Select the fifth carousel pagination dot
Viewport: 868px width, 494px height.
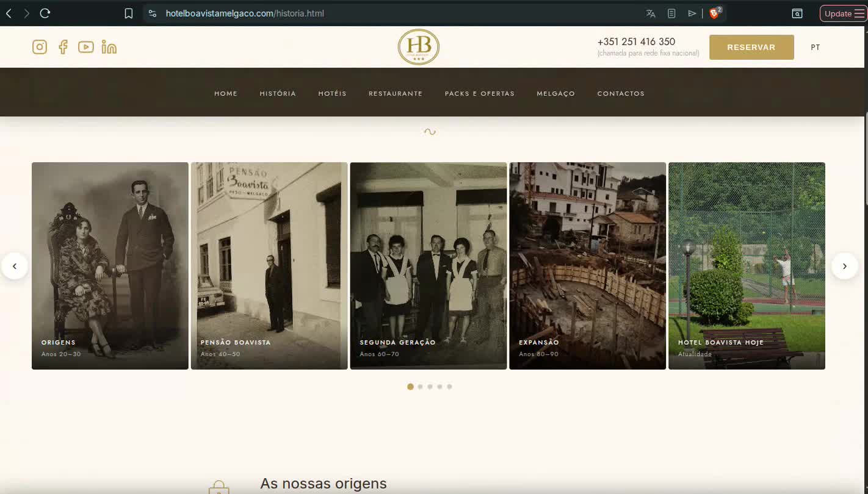(449, 387)
